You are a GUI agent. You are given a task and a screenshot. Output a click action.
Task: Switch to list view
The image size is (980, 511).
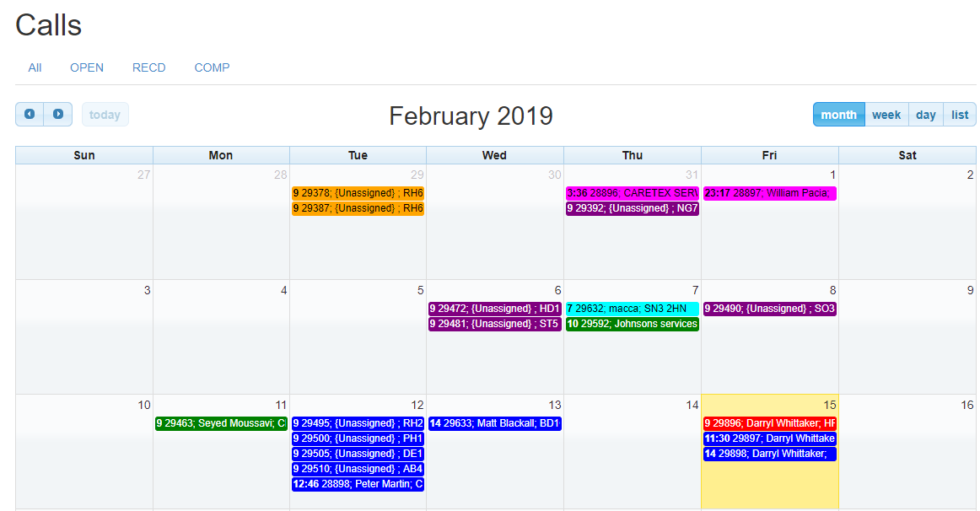(x=960, y=115)
